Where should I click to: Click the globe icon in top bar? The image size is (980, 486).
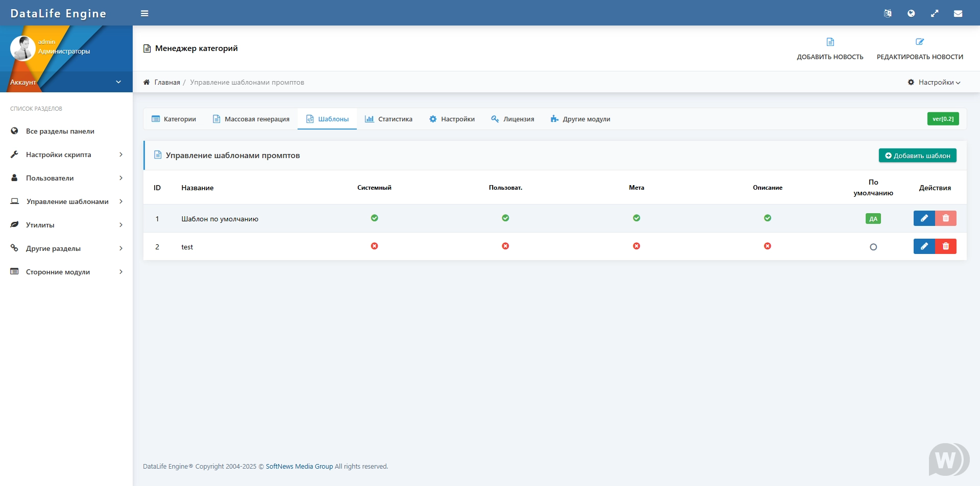coord(911,14)
